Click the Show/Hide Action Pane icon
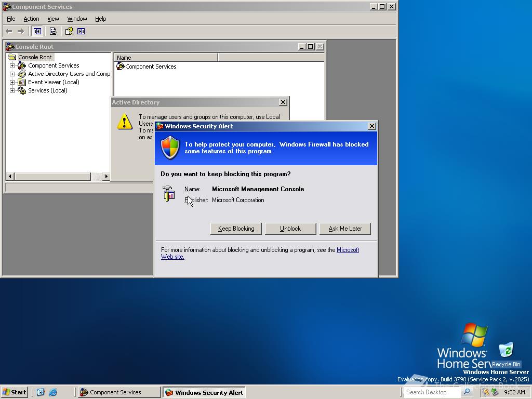532x399 pixels. (x=81, y=31)
